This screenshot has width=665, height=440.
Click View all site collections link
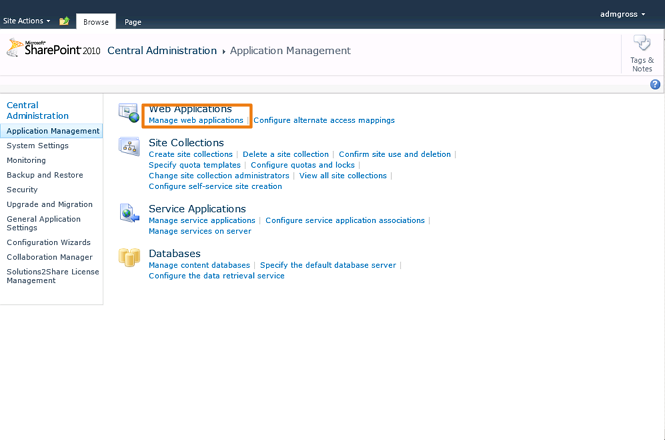point(343,176)
